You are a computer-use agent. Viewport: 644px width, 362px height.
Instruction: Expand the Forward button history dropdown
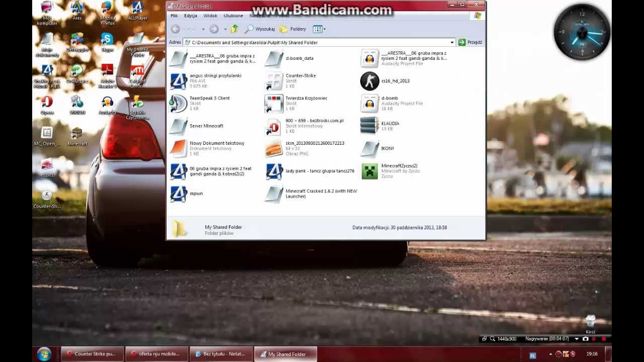coord(225,29)
